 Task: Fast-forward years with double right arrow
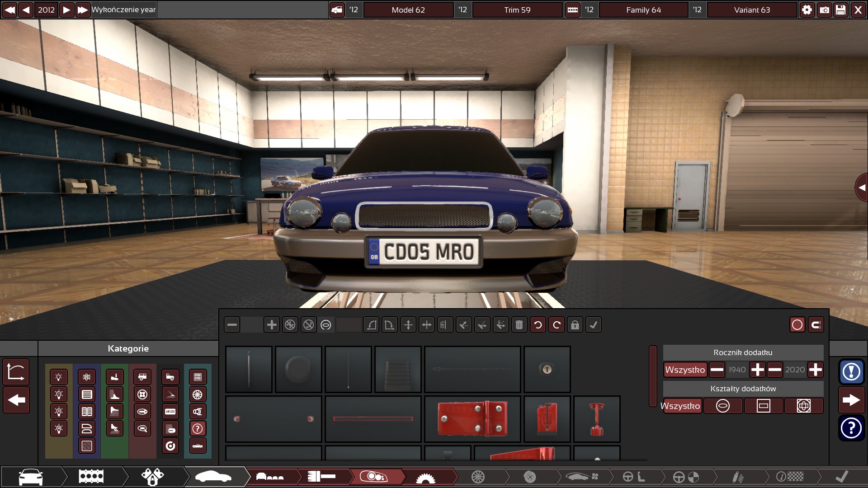point(83,9)
